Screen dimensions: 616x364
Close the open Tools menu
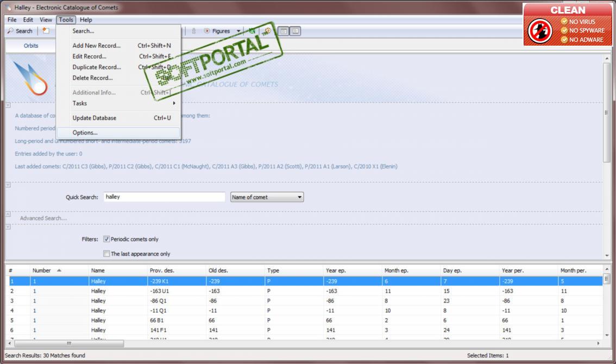(66, 20)
